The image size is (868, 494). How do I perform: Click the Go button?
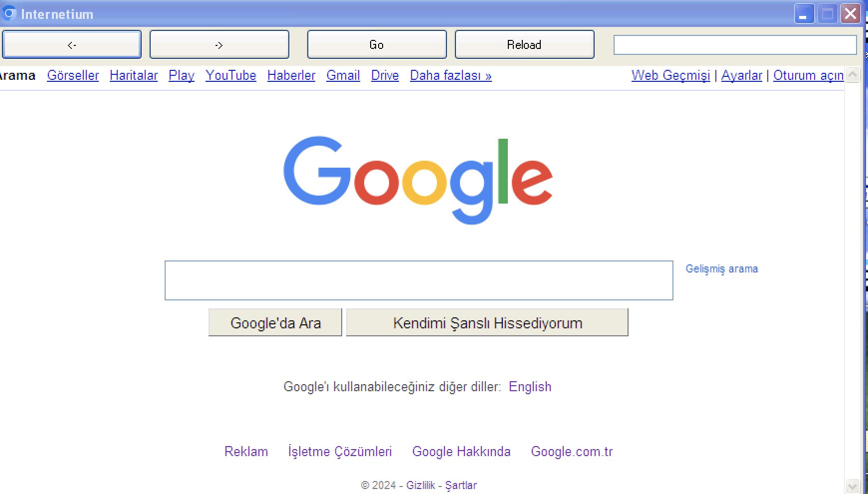377,44
